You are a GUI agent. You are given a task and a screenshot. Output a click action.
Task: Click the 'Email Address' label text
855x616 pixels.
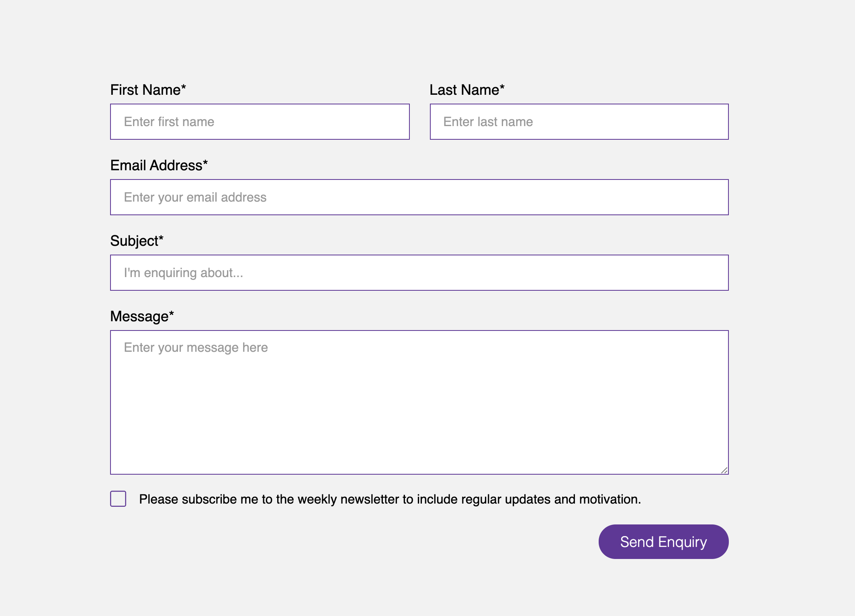[156, 165]
